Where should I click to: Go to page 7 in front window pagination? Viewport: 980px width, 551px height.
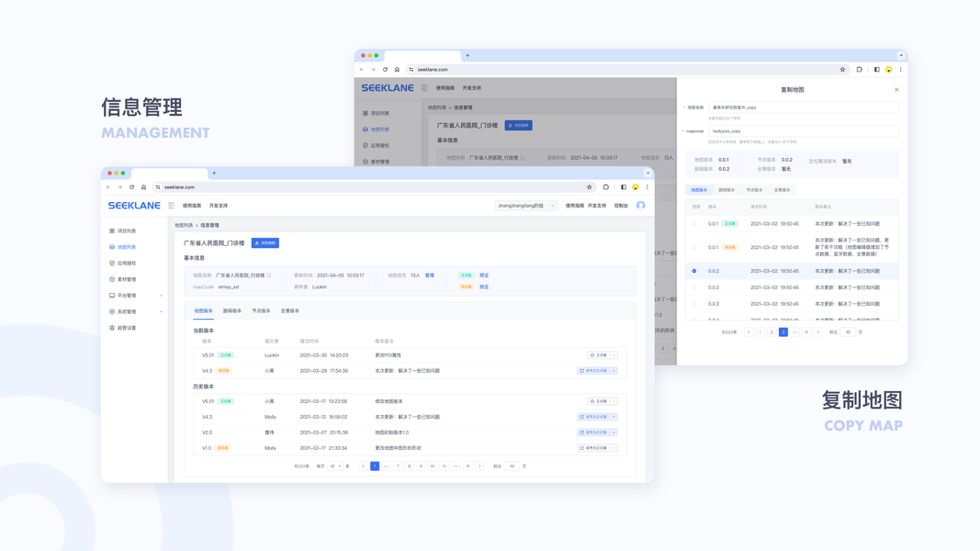pos(398,466)
